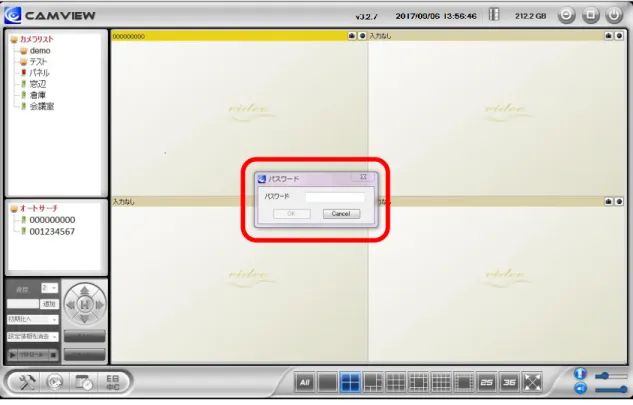
Task: Select '001234567' in auto search list
Action: pos(52,232)
